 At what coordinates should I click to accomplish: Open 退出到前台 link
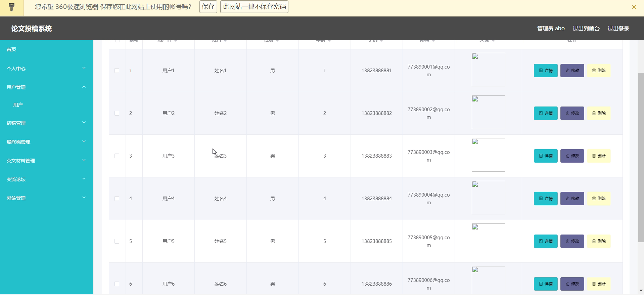coord(586,29)
